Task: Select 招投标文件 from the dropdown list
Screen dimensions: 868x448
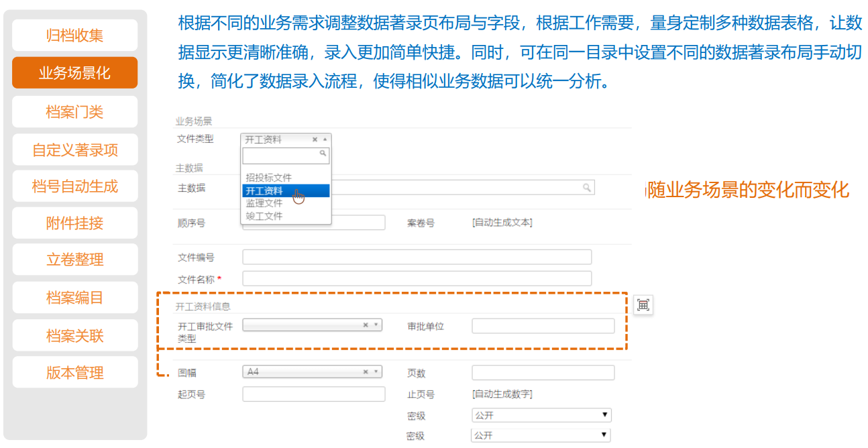Action: point(269,178)
